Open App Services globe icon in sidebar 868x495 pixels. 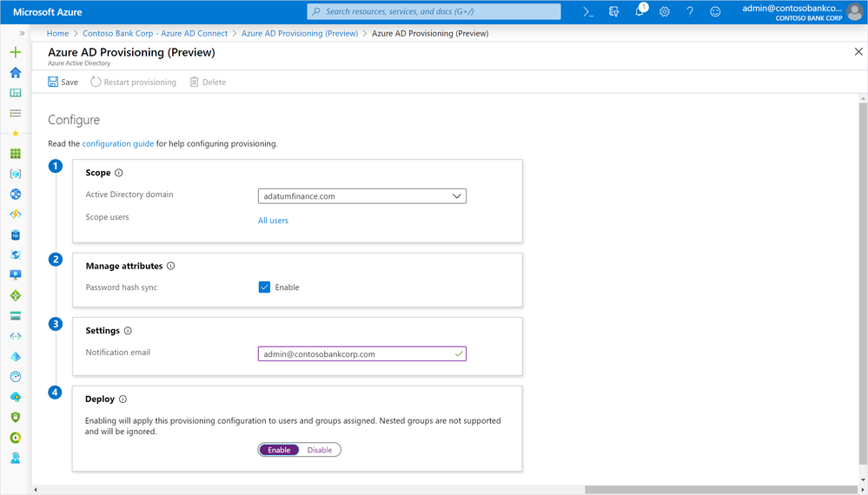[x=16, y=195]
